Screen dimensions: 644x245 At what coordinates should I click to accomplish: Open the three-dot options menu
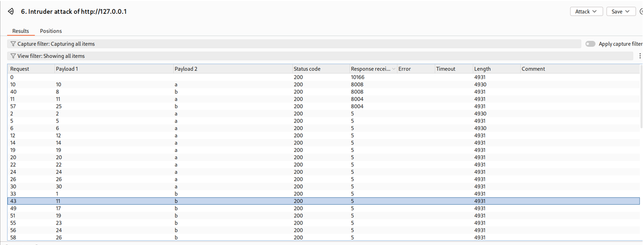[640, 56]
